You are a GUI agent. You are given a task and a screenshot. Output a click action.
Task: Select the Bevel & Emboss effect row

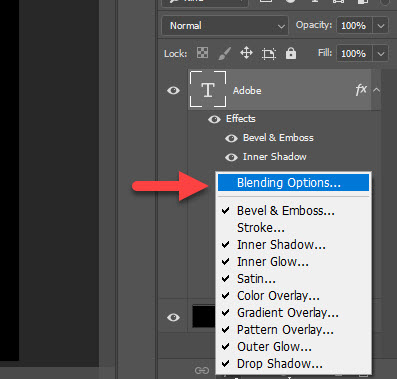(x=278, y=138)
